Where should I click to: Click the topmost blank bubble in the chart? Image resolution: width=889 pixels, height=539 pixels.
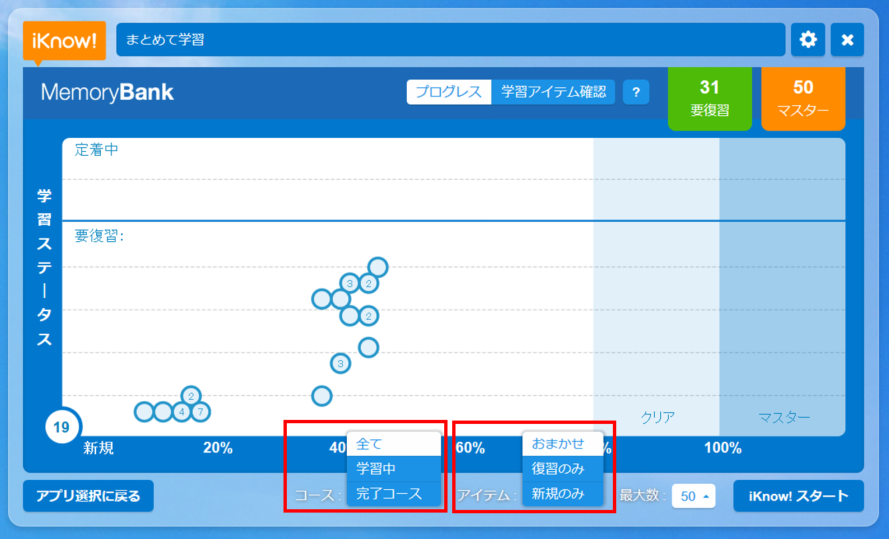point(378,266)
